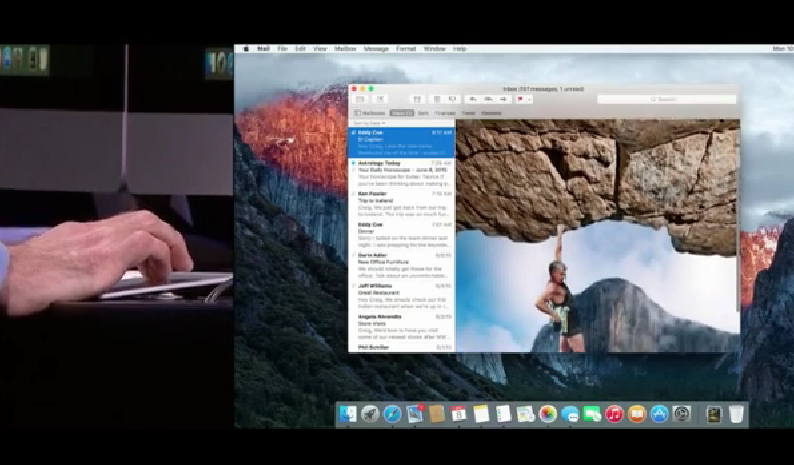Open the Window menu
The image size is (794, 465).
pos(434,49)
